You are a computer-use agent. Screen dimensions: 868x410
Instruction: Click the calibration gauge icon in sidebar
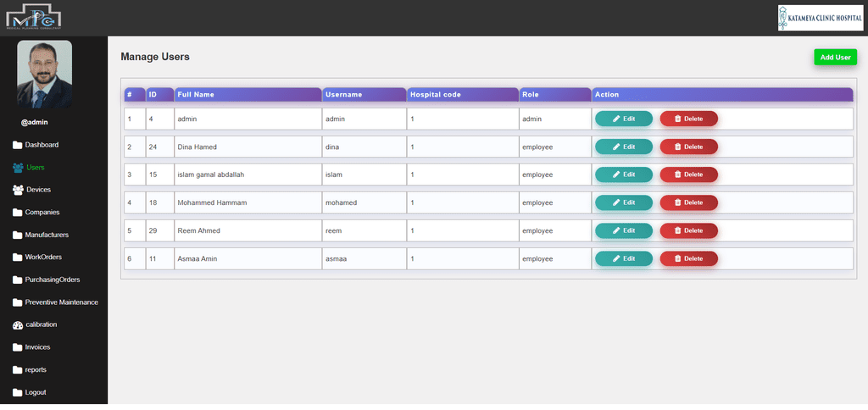(18, 325)
